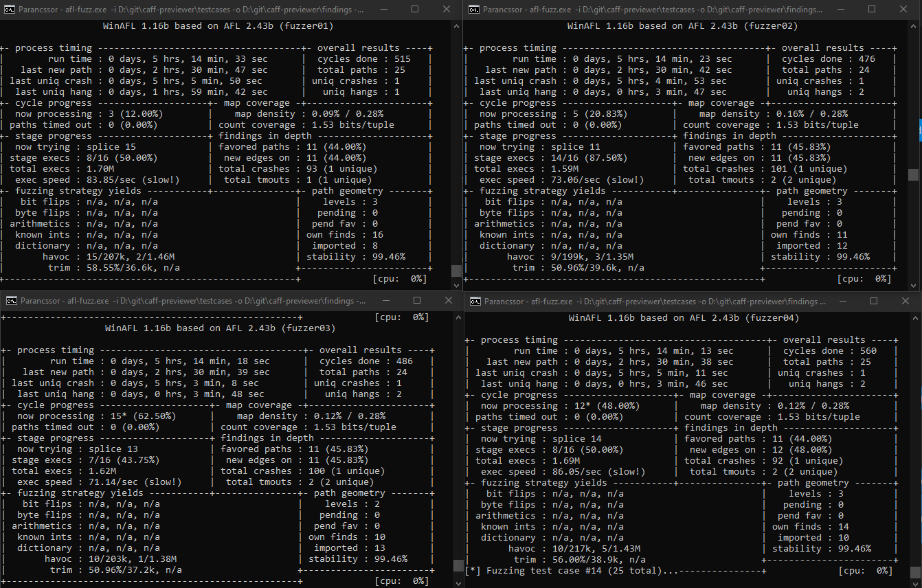Maximize the fuzzer03 console window
This screenshot has width=922, height=588.
(x=417, y=300)
